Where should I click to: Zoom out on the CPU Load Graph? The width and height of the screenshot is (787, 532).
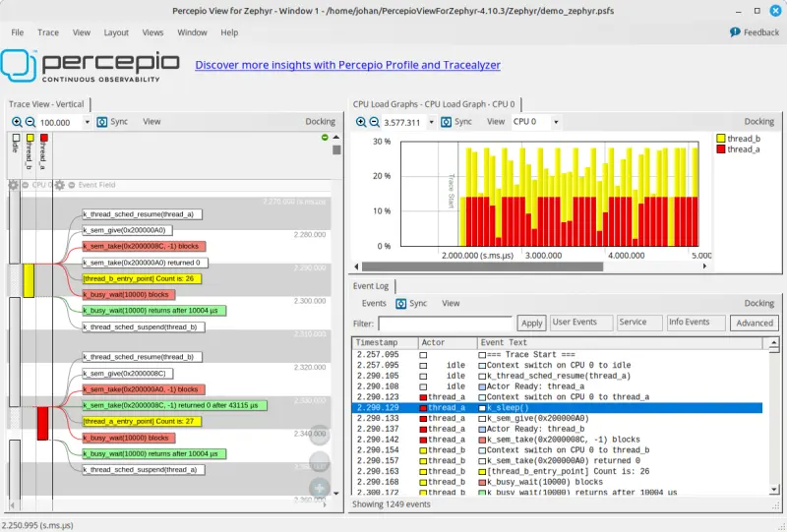(374, 122)
